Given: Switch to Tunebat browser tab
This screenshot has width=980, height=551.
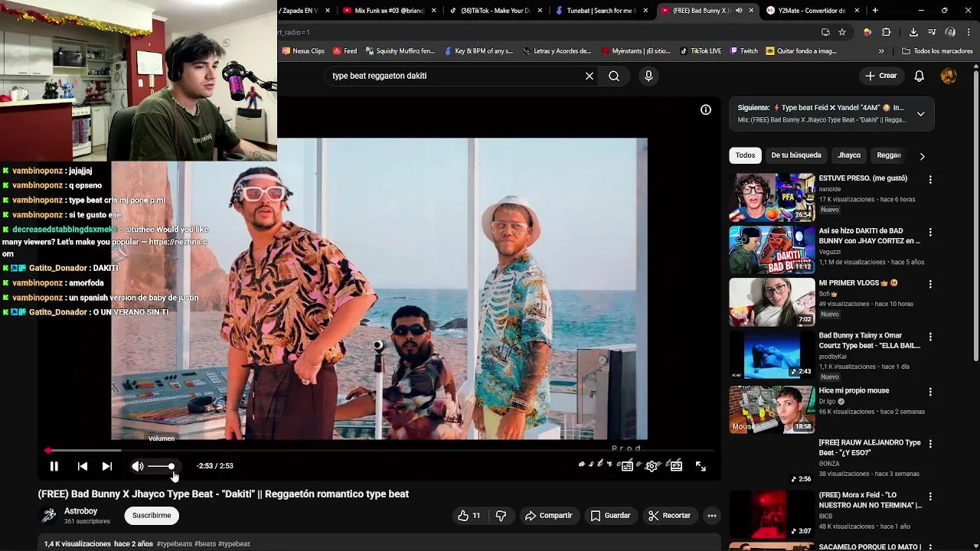Looking at the screenshot, I should coord(601,11).
